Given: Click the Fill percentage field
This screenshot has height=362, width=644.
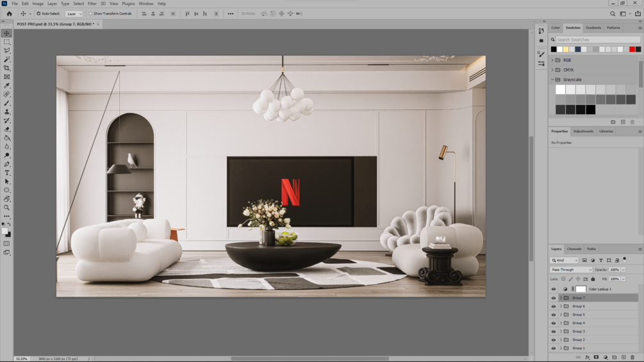Looking at the screenshot, I should point(614,279).
